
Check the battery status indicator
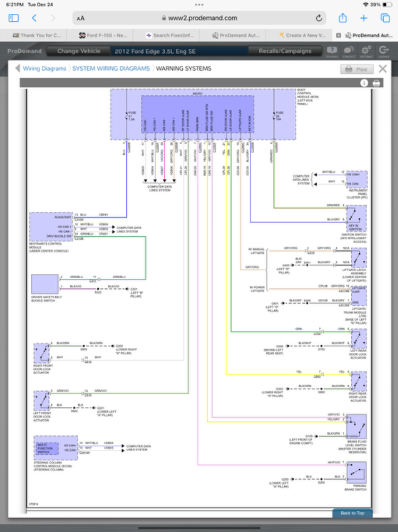(387, 5)
